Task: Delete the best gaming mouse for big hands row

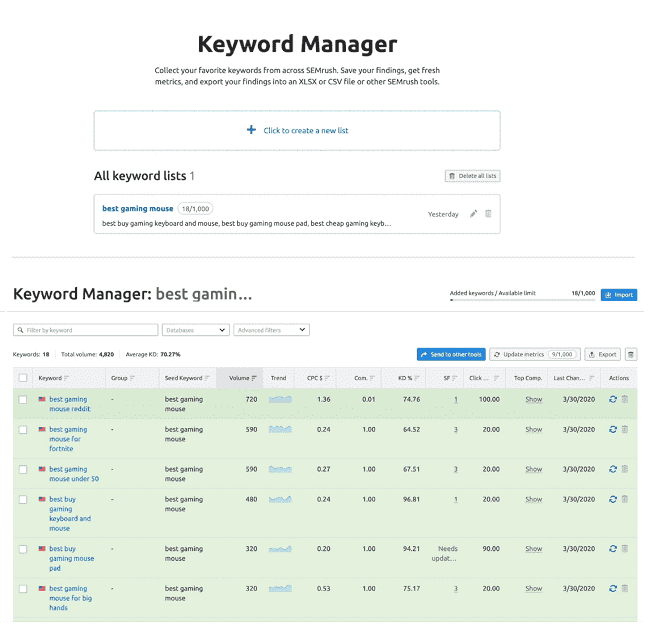Action: pos(625,588)
